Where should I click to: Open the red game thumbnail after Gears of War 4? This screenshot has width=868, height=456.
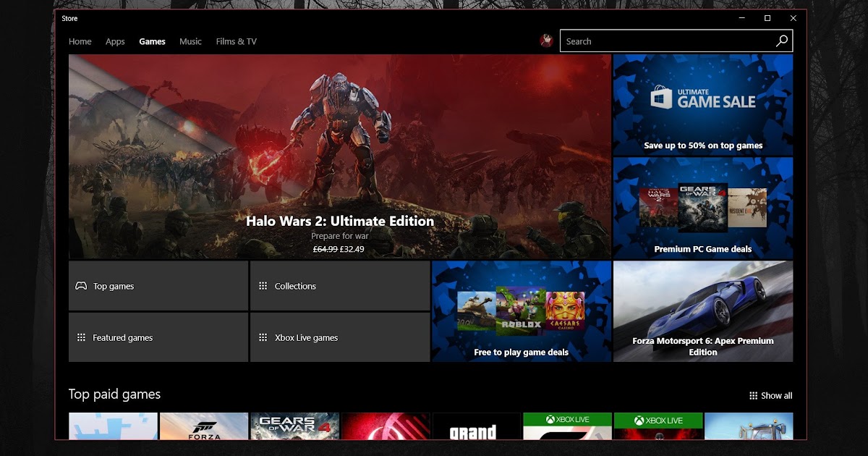(386, 426)
